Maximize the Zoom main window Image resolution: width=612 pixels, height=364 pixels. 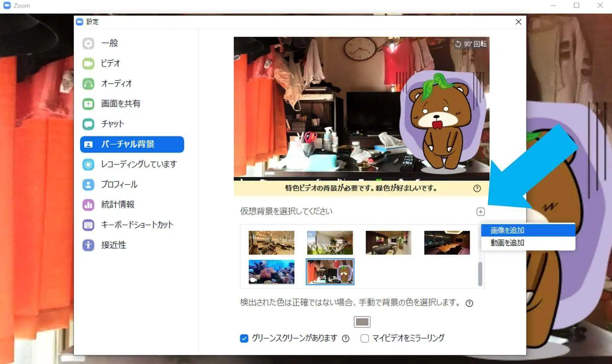(x=577, y=6)
